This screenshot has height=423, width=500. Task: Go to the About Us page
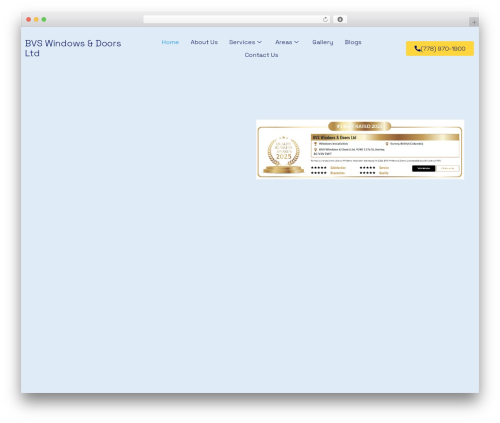click(204, 42)
